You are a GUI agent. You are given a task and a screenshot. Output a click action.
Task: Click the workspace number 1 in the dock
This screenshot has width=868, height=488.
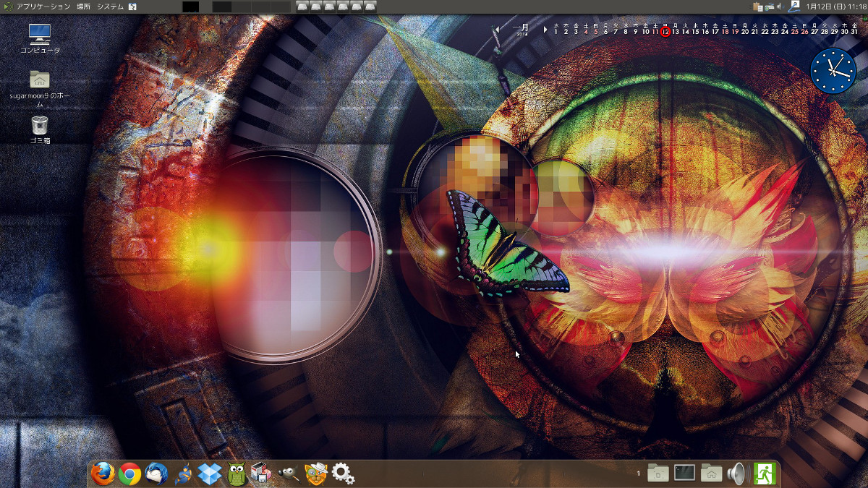tap(639, 474)
